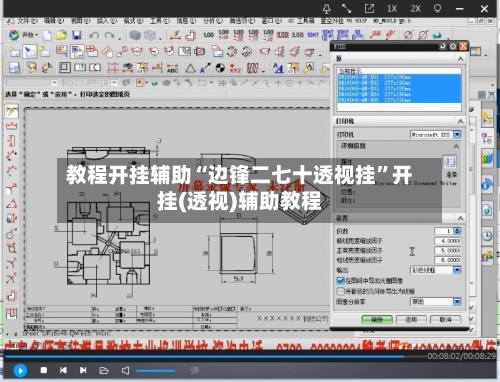Viewport: 500px width, 382px height.
Task: Click the open file icon in player controls
Action: (104, 370)
